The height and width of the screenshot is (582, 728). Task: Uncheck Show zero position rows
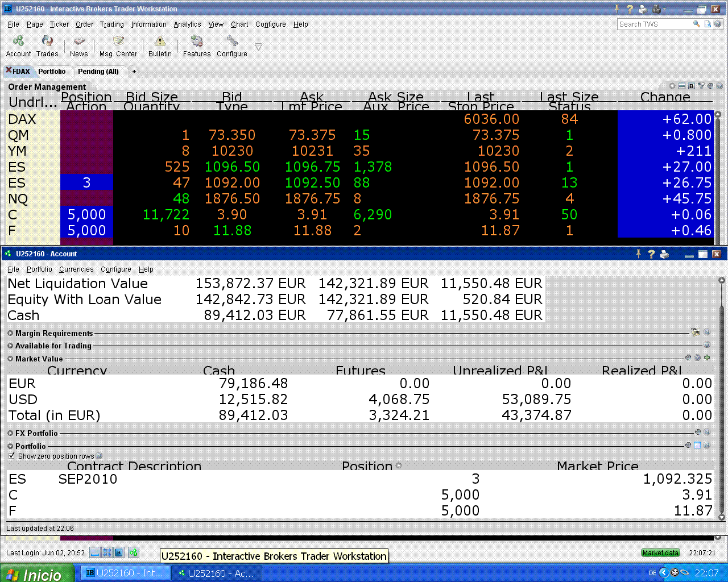pos(12,456)
